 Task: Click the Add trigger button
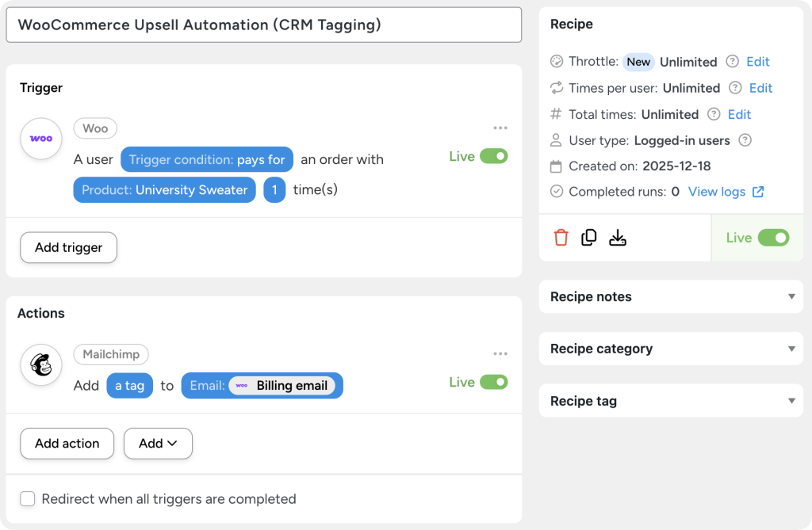68,247
